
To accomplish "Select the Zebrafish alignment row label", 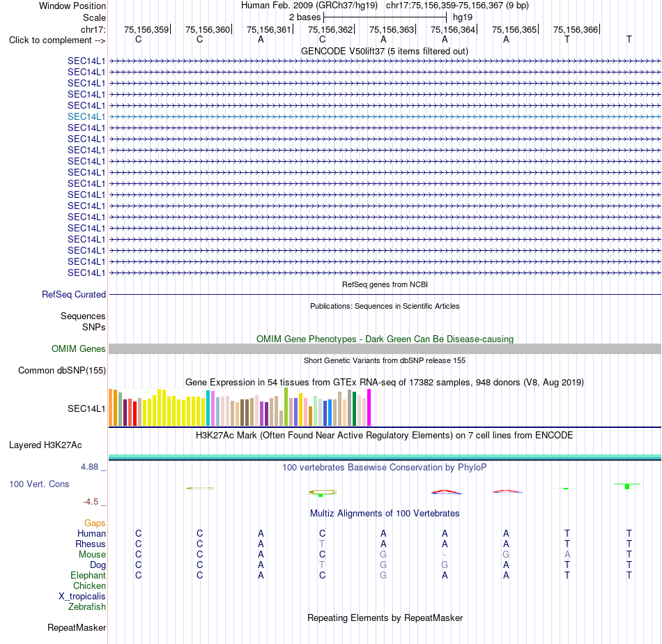I will click(87, 607).
